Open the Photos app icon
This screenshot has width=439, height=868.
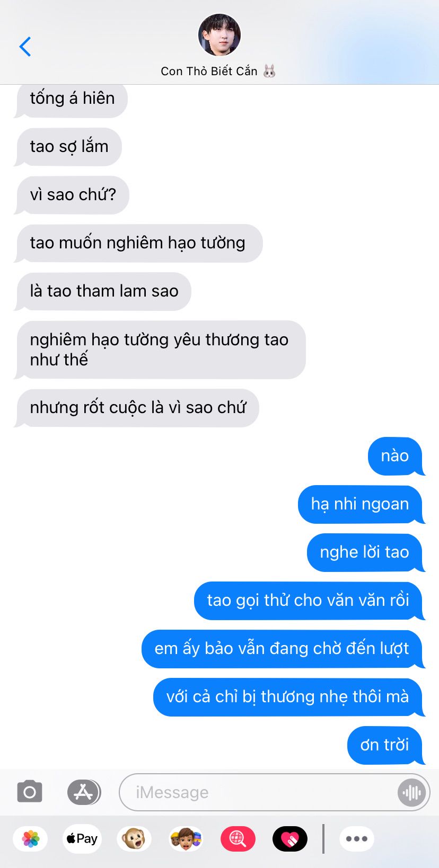31,839
